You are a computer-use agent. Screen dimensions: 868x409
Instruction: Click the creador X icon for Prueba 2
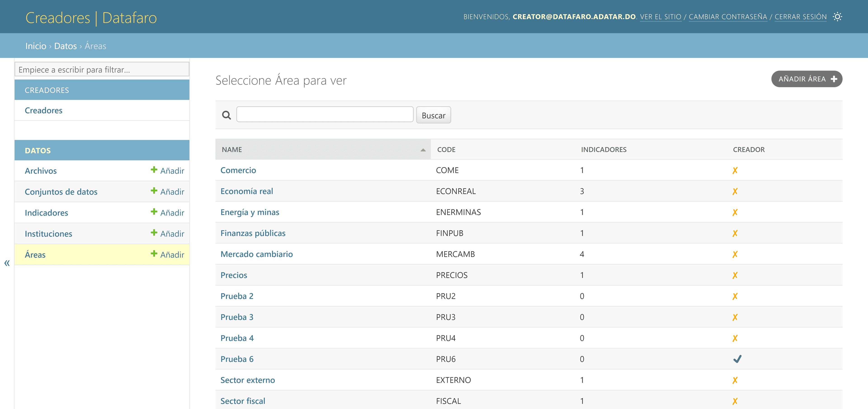(x=735, y=296)
